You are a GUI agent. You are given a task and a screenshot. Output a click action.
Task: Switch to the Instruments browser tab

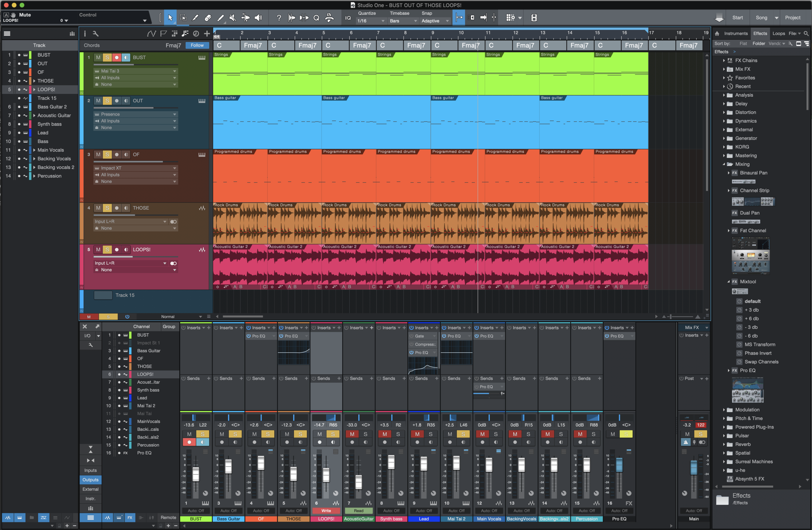pos(736,33)
